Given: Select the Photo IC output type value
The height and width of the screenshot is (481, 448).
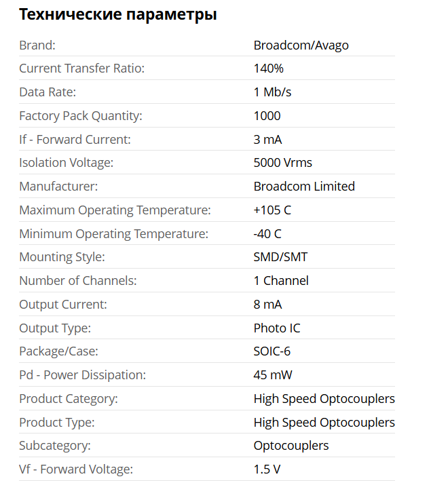Looking at the screenshot, I should click(x=277, y=328).
